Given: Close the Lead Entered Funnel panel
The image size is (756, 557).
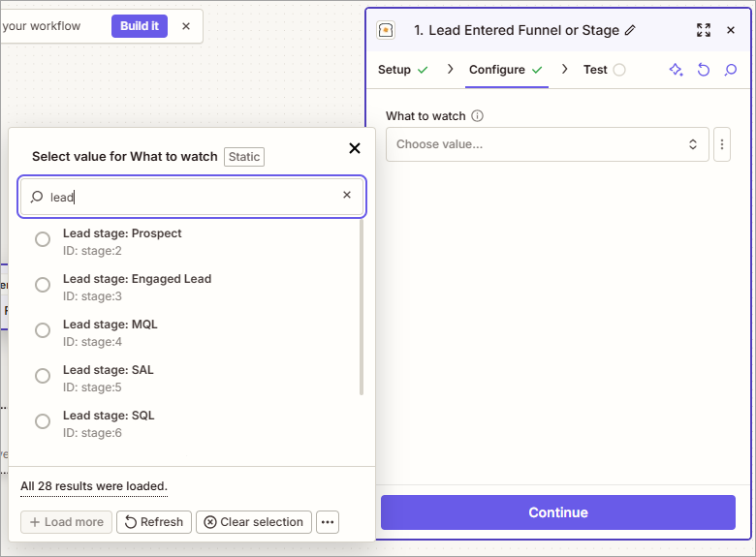Looking at the screenshot, I should [731, 30].
